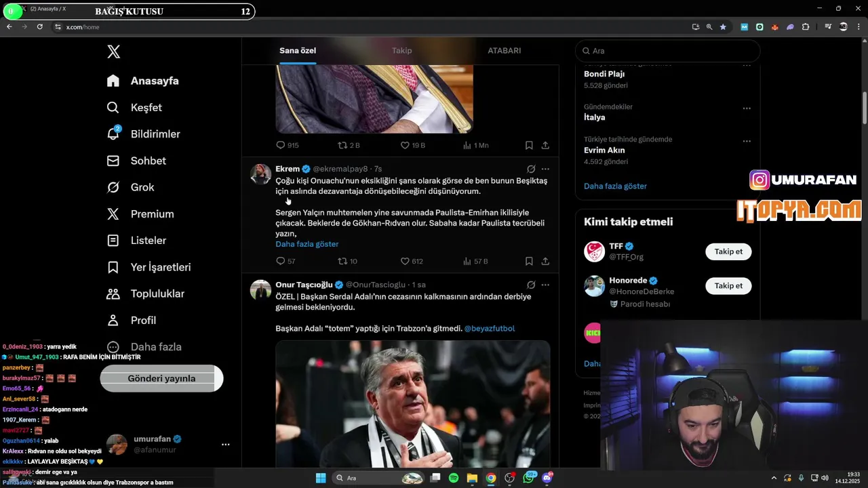Viewport: 868px width, 488px height.
Task: Grok icon on Onur Taşçıoğlu's post
Action: click(x=531, y=285)
